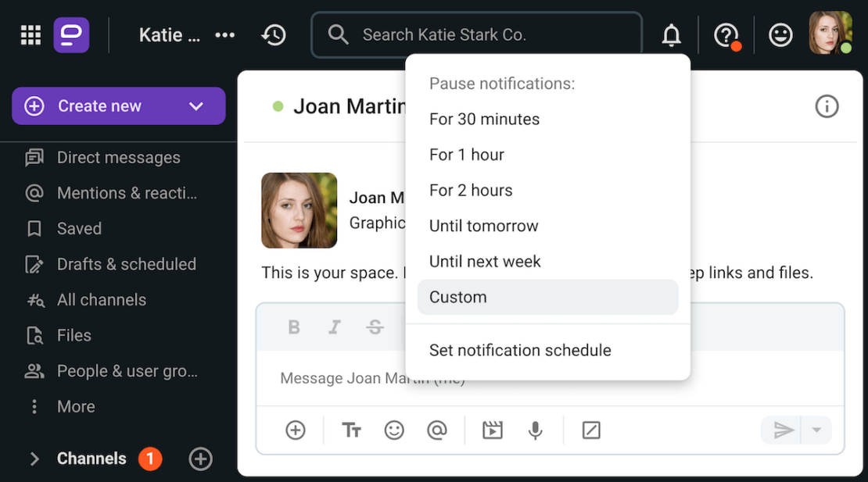The height and width of the screenshot is (482, 868).
Task: Click the Search Katie Stark Co. field
Action: click(477, 35)
